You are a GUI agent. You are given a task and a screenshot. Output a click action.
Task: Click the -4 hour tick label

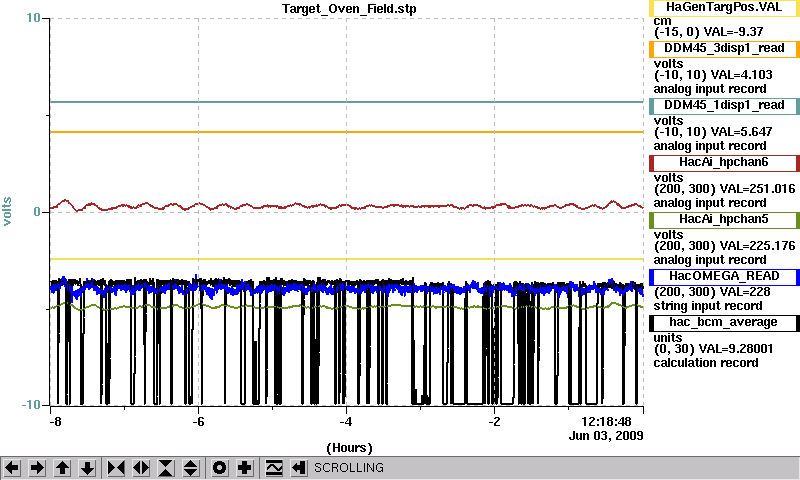point(346,422)
